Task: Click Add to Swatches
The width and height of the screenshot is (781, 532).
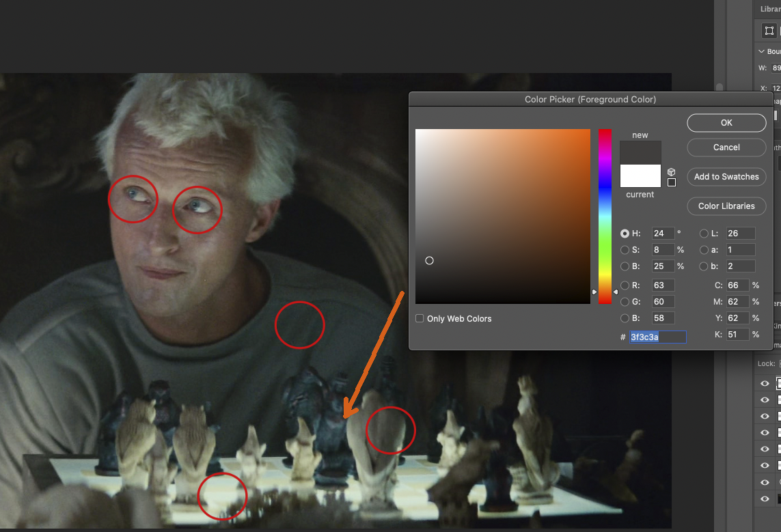Action: click(x=726, y=177)
